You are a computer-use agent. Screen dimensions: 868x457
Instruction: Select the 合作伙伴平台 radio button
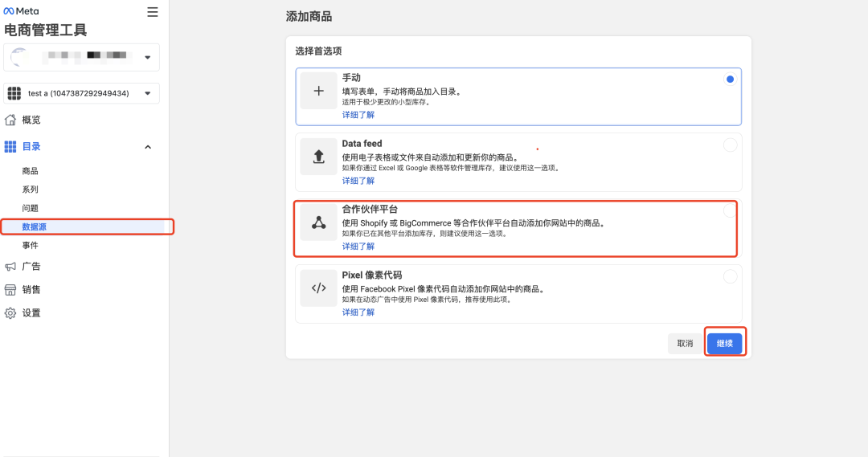click(x=730, y=210)
